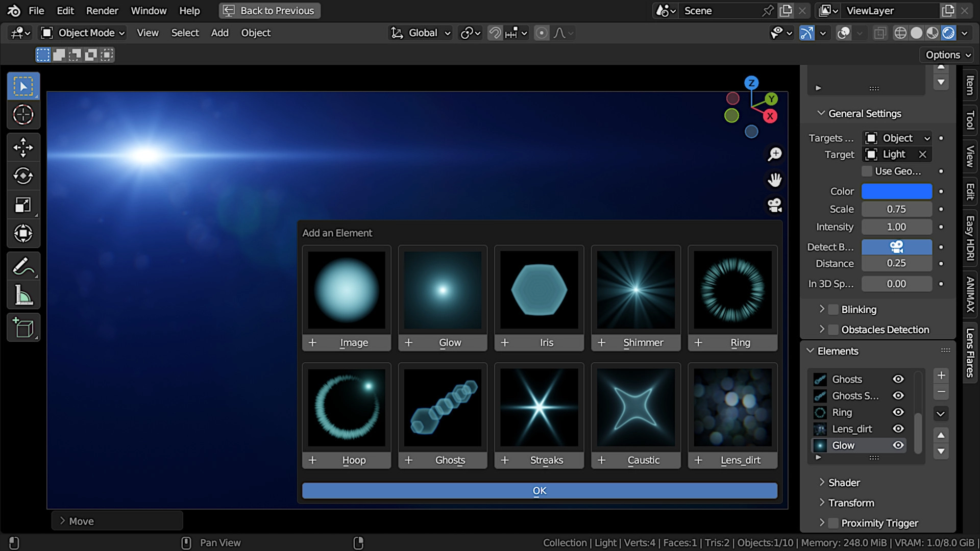Switch to rendered viewport shading

coord(948,33)
